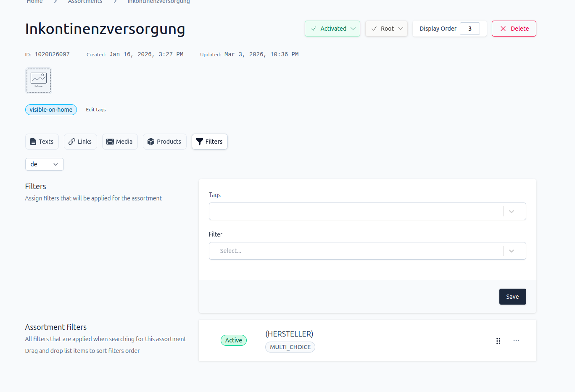Click the visible-on-home tag
This screenshot has height=392, width=575.
(51, 110)
